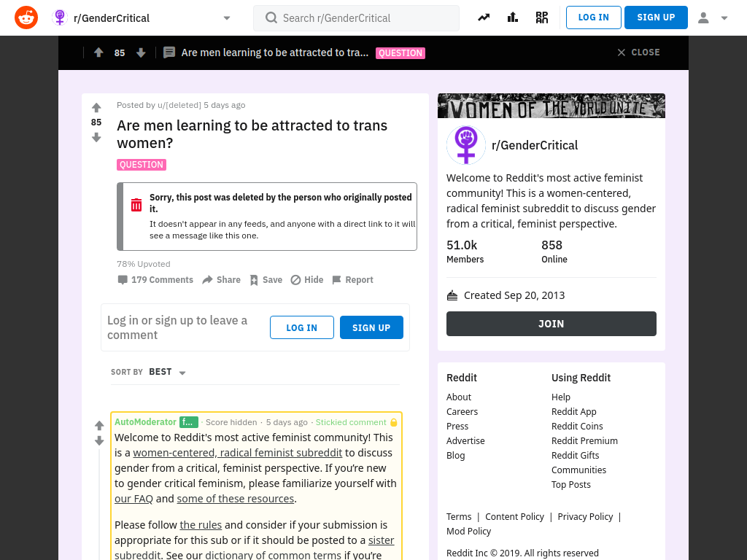Click the SIGN UP button in header
The image size is (747, 560).
tap(656, 17)
